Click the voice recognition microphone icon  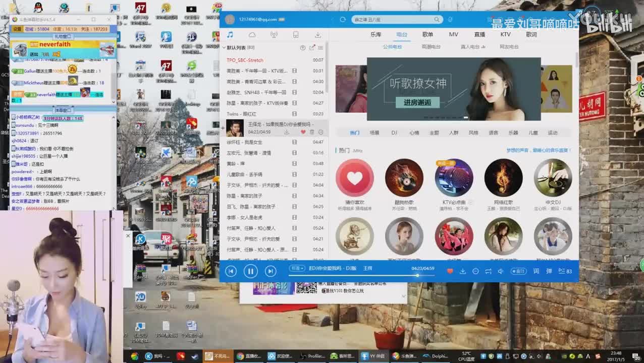coord(450,19)
